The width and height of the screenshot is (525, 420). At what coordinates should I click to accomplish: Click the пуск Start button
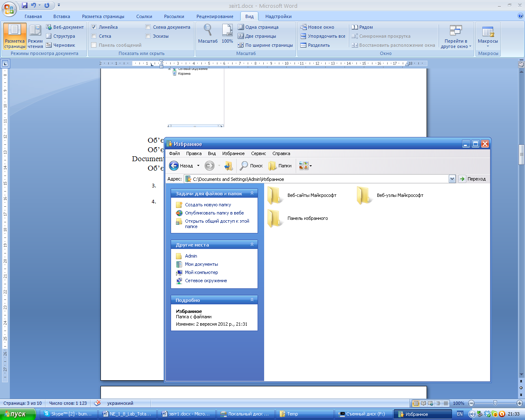[x=18, y=414]
